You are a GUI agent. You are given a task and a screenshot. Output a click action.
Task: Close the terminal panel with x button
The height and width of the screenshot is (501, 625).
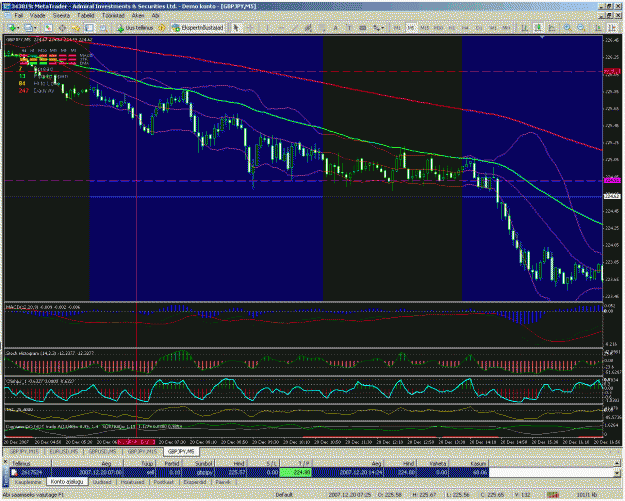point(5,461)
